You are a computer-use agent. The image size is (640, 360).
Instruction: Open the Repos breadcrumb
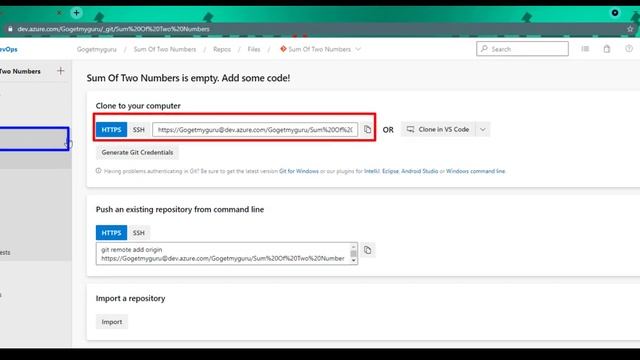click(x=222, y=49)
